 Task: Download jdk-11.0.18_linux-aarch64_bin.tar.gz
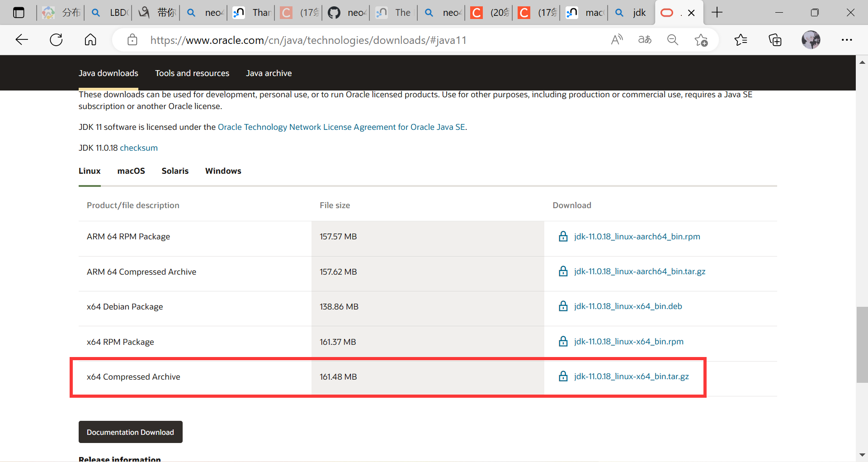(x=640, y=271)
